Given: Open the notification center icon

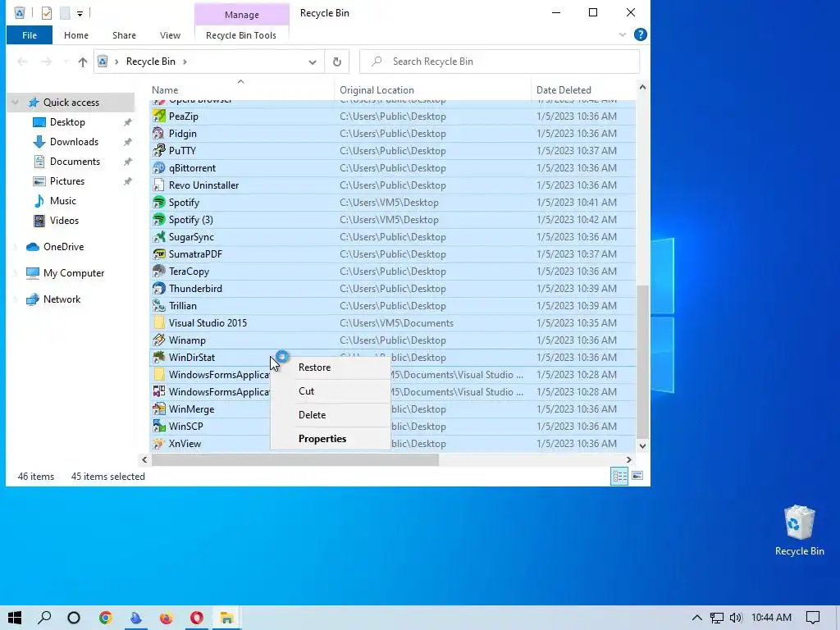Looking at the screenshot, I should (x=813, y=618).
